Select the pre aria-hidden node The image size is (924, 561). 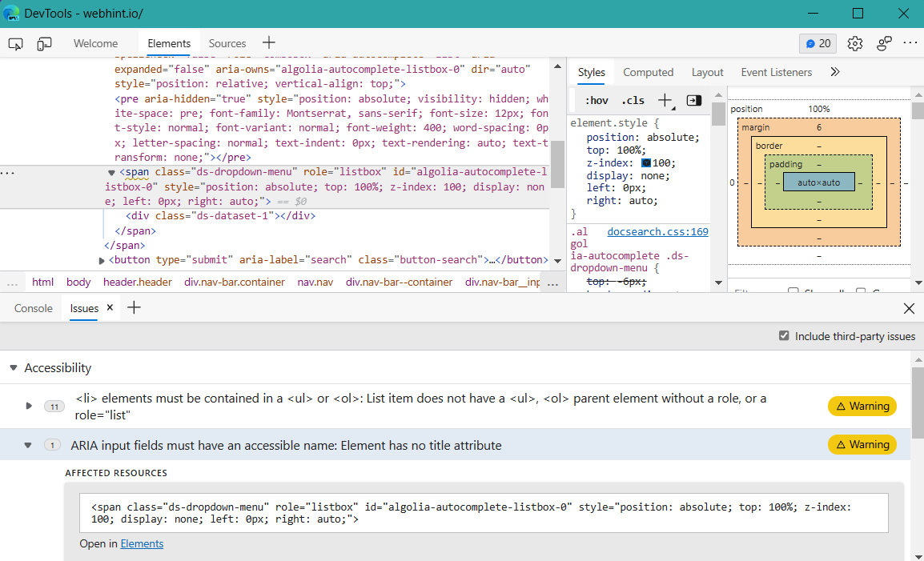[x=331, y=128]
